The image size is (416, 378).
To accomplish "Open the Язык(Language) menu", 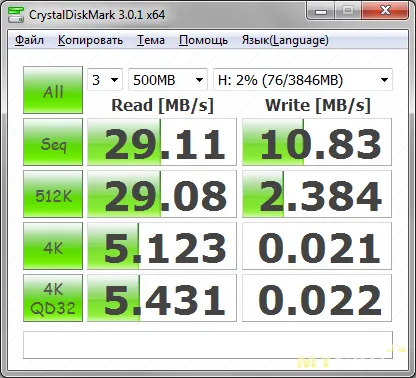I will 285,40.
